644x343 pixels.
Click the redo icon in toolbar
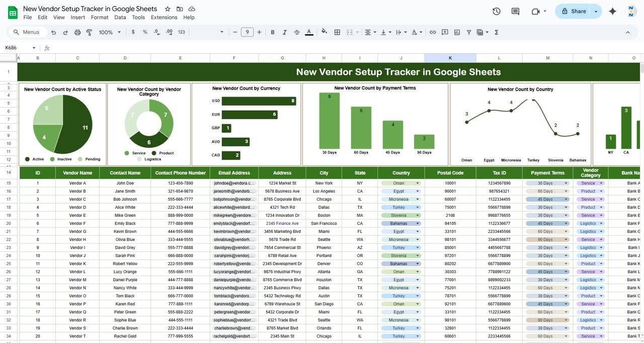pyautogui.click(x=65, y=32)
